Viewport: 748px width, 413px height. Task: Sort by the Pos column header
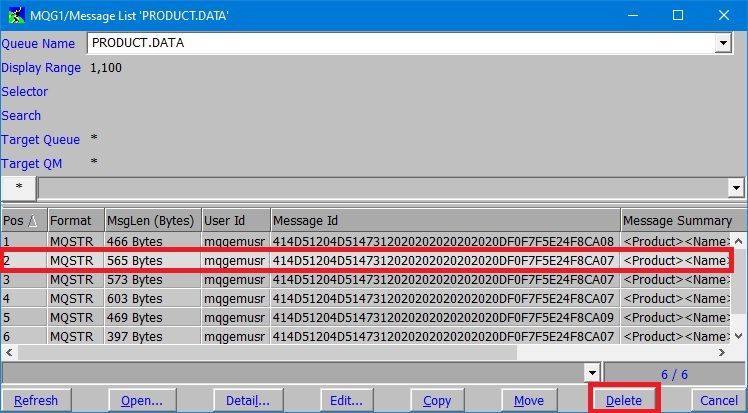click(x=24, y=220)
